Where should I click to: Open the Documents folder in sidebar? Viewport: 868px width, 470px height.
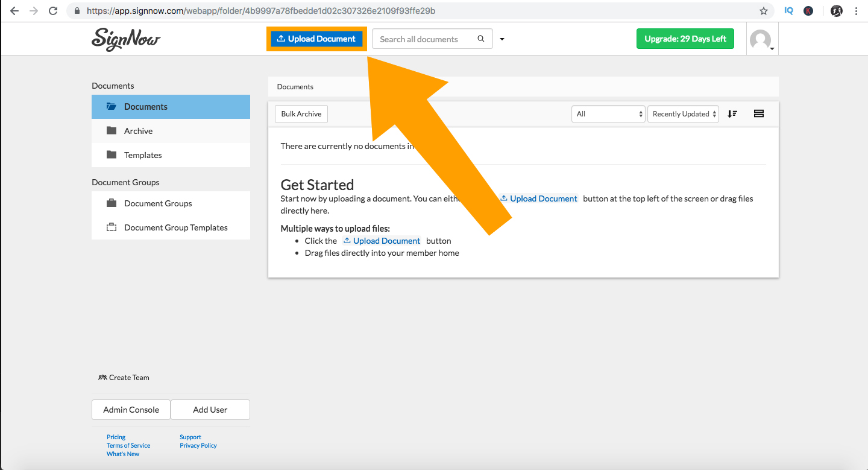[145, 106]
